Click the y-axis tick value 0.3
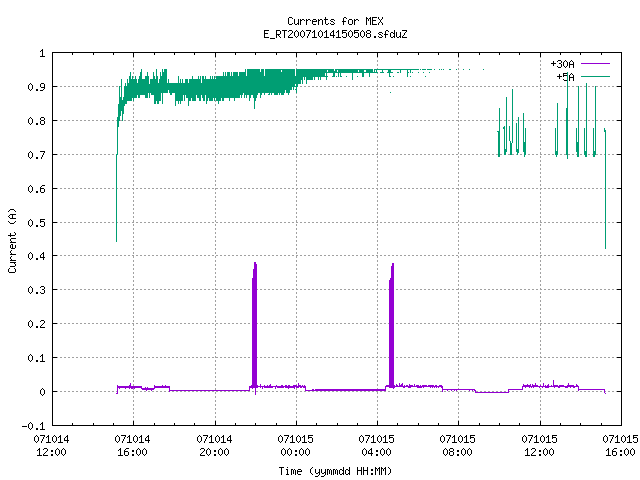640x480 pixels. click(36, 290)
